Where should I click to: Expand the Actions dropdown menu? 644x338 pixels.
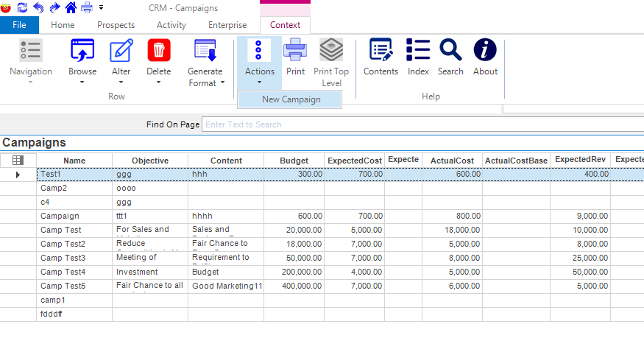pos(259,82)
